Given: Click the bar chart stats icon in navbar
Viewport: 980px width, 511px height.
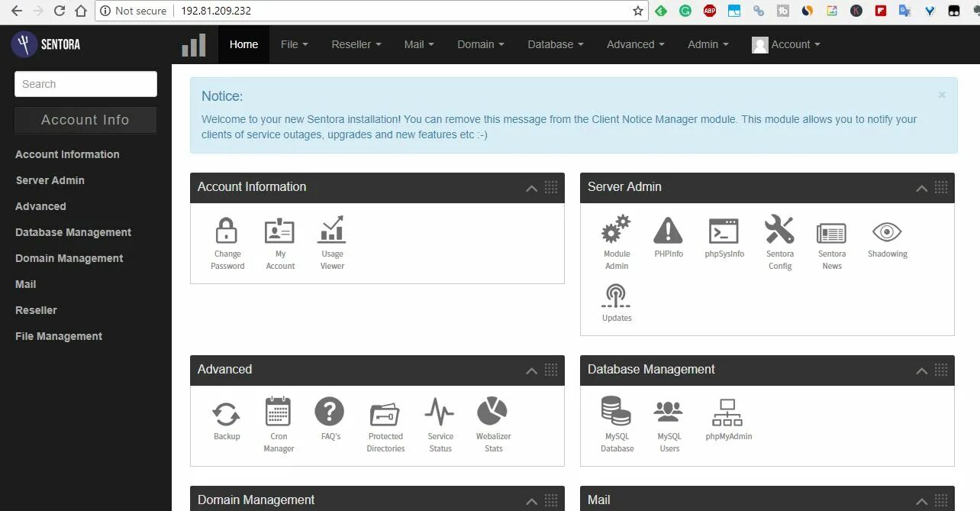Looking at the screenshot, I should coord(194,45).
